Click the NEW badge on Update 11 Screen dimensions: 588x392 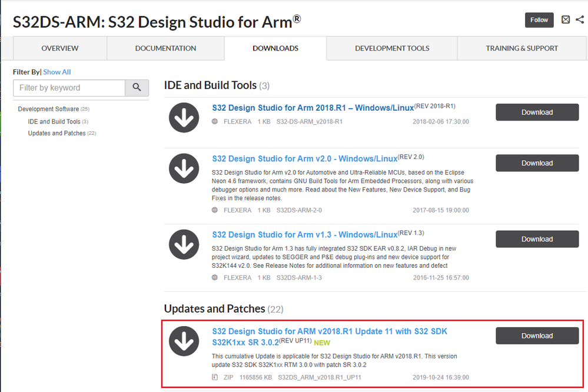pyautogui.click(x=322, y=343)
